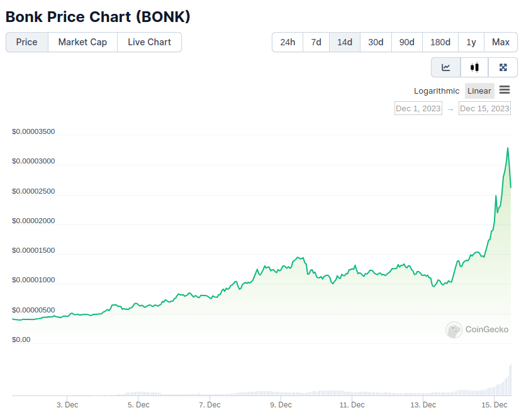This screenshot has width=531, height=420.
Task: Click the $0.00003000 axis label
Action: click(33, 161)
